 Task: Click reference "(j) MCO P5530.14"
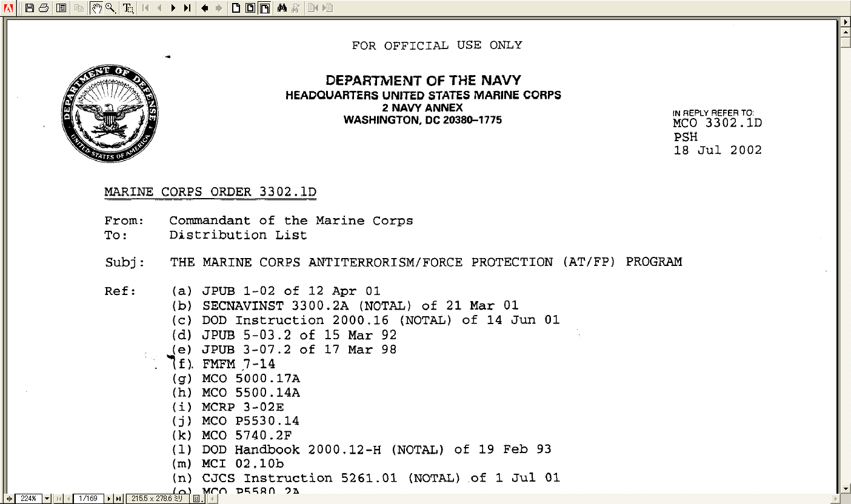point(235,421)
